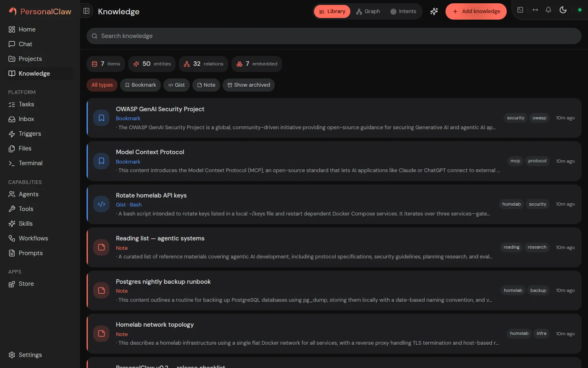Click the owasp tag
This screenshot has height=368, width=588.
(539, 118)
